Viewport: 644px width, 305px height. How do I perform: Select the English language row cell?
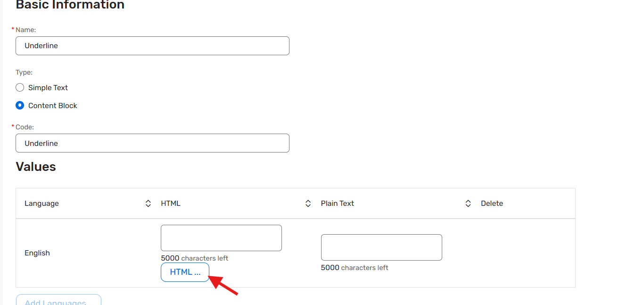(37, 253)
